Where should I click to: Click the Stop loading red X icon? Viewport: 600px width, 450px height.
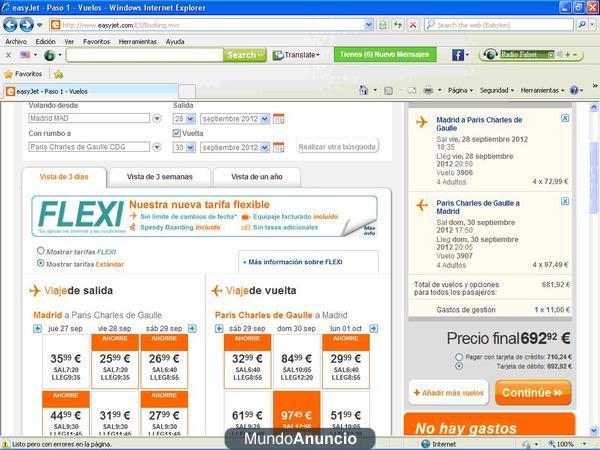[413, 25]
